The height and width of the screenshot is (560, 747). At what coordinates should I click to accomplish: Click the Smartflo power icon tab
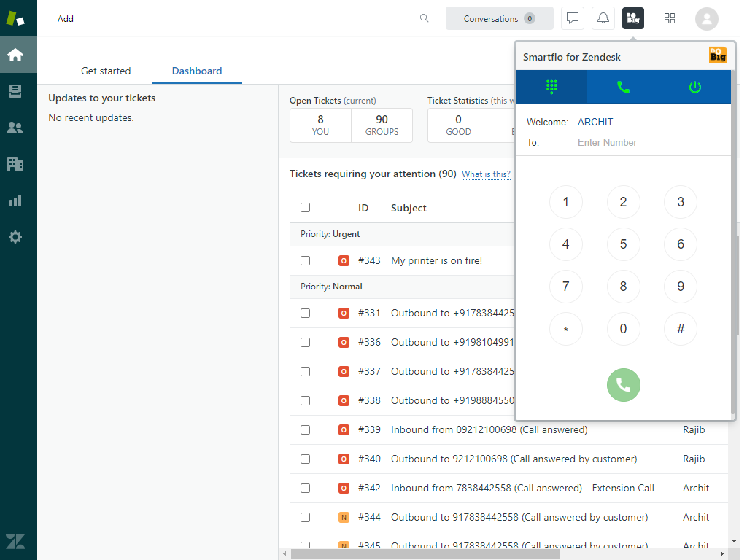(694, 87)
